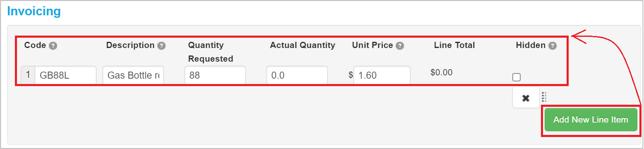644x149 pixels.
Task: Click the Actual Quantity column label
Action: coord(303,45)
